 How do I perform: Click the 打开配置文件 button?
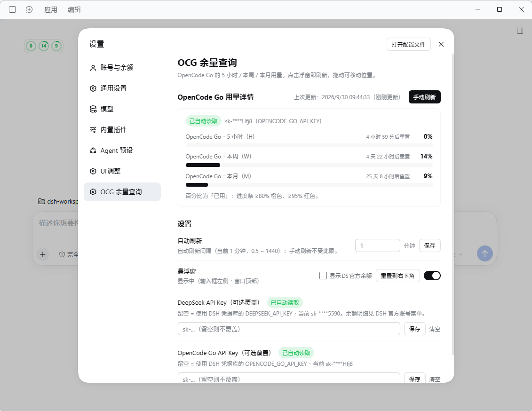point(408,44)
